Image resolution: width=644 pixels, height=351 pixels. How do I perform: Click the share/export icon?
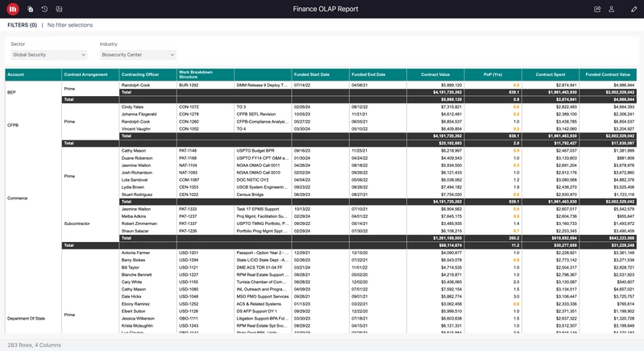597,9
